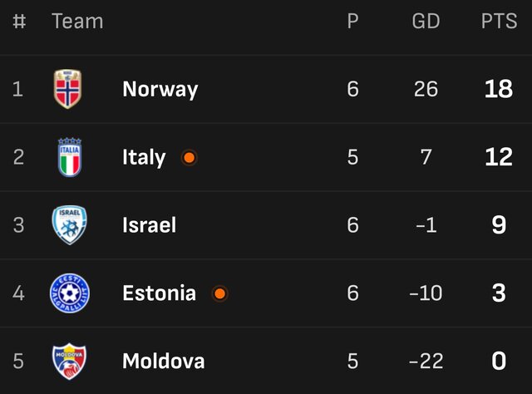Click the P column header
Viewport: 532px width, 394px height.
pyautogui.click(x=352, y=22)
